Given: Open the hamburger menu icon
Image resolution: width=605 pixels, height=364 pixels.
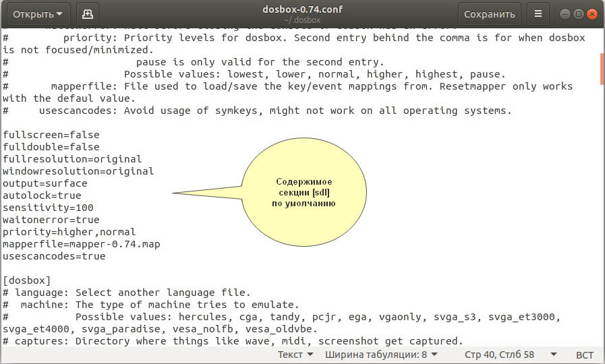Looking at the screenshot, I should [x=538, y=14].
